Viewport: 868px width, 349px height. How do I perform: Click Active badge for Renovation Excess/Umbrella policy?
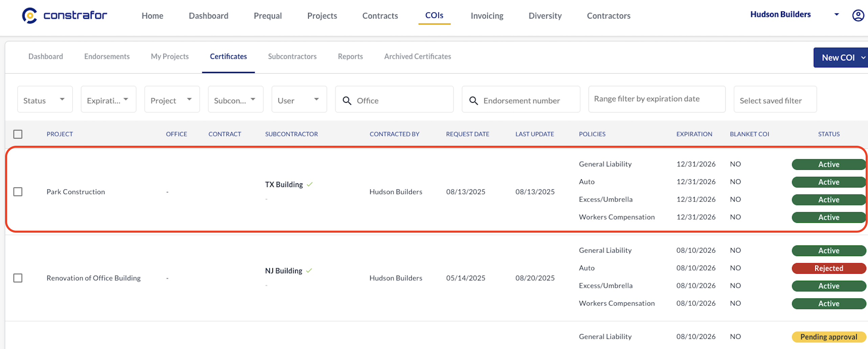829,286
